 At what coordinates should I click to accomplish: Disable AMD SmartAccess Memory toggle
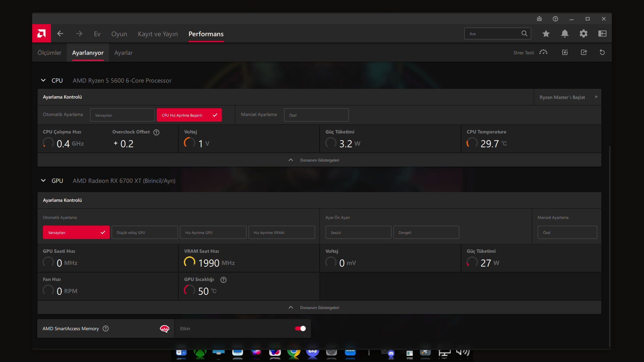pyautogui.click(x=300, y=328)
